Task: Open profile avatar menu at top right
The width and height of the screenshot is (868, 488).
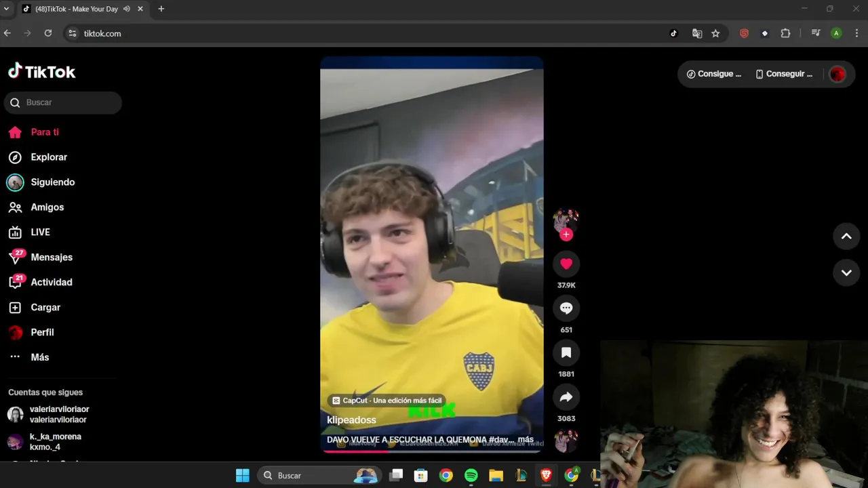Action: pos(837,74)
